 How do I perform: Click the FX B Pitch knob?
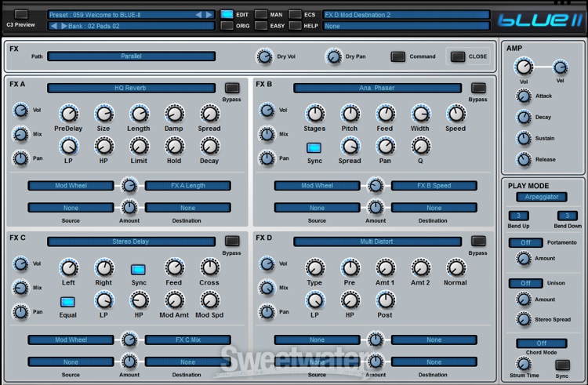pyautogui.click(x=350, y=114)
